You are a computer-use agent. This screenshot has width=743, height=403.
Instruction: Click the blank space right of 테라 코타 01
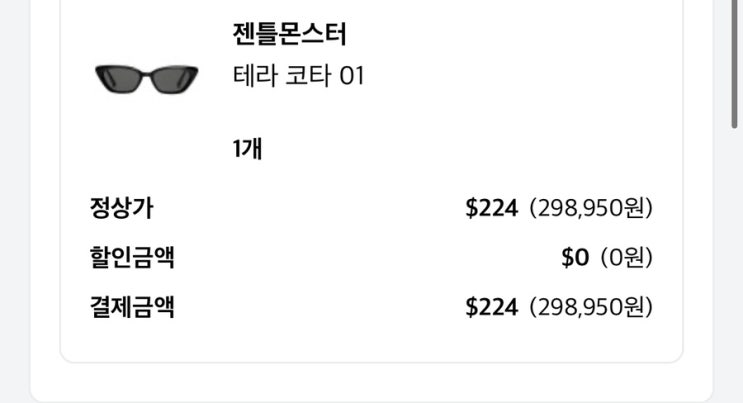520,76
